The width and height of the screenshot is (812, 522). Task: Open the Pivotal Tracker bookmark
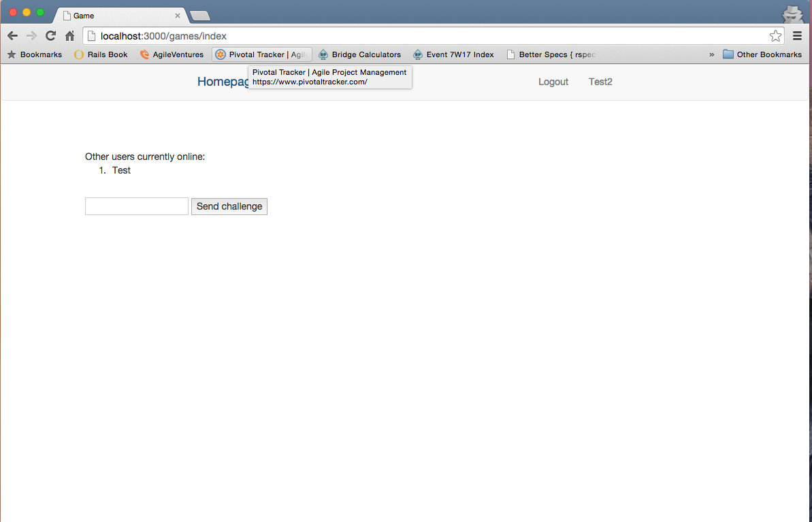coord(261,54)
